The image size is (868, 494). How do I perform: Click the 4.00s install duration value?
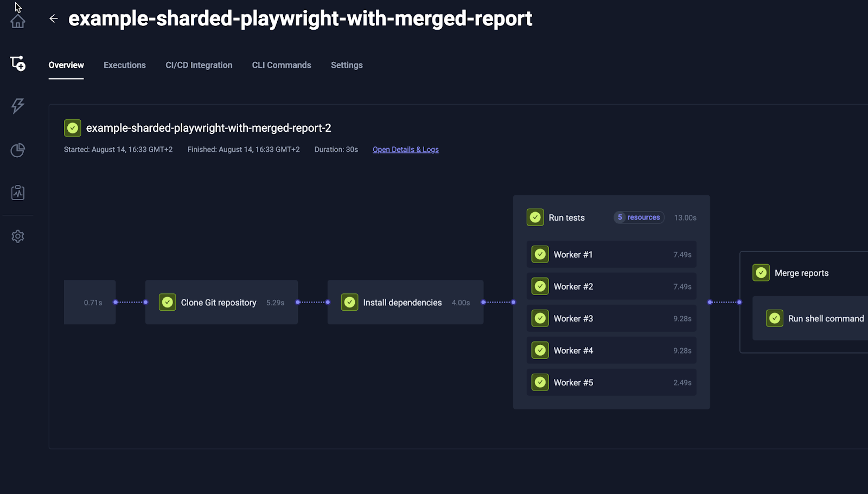tap(461, 303)
